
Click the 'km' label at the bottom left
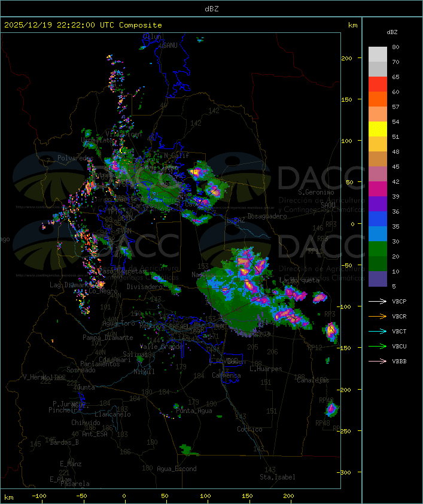tap(8, 497)
